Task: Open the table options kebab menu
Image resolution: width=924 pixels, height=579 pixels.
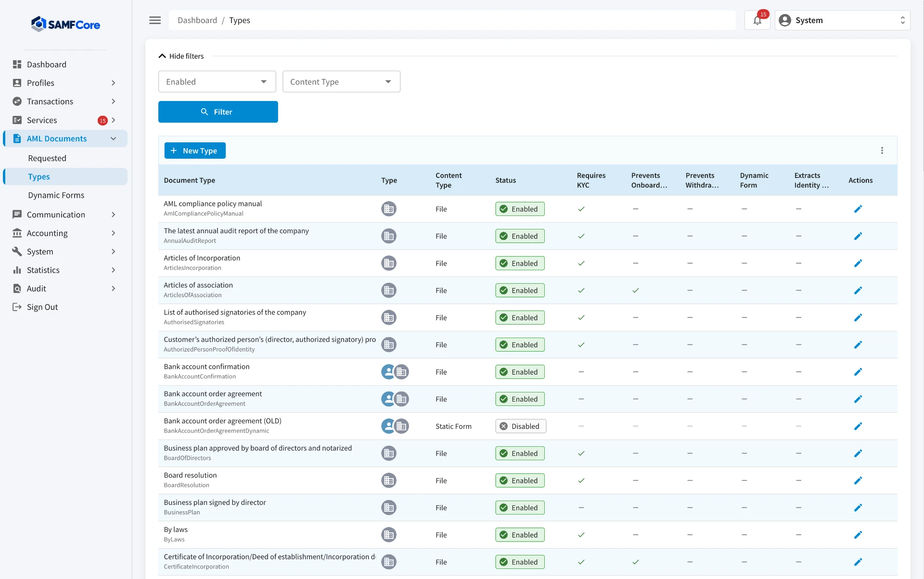Action: 882,151
